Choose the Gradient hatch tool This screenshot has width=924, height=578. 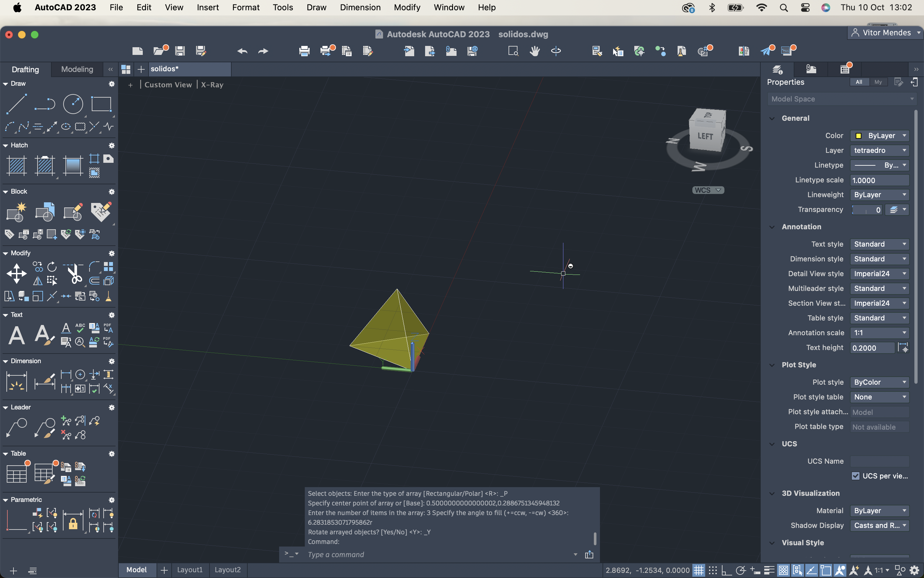[73, 165]
